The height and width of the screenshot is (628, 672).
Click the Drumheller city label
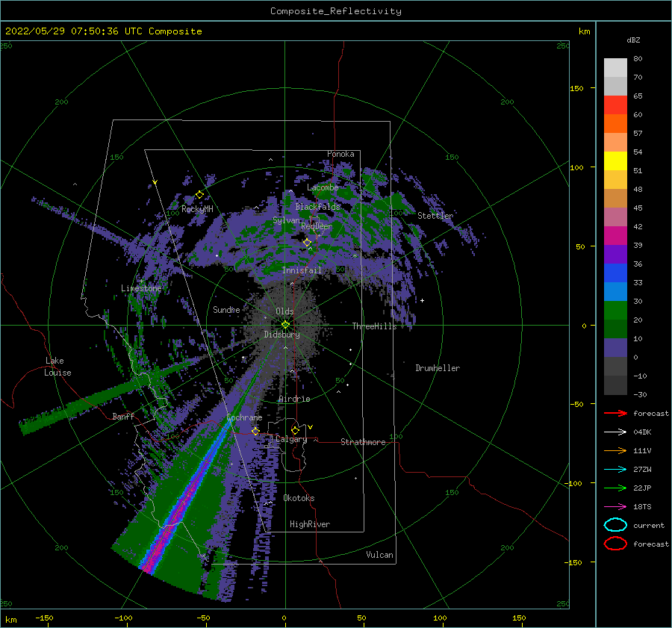click(x=438, y=368)
